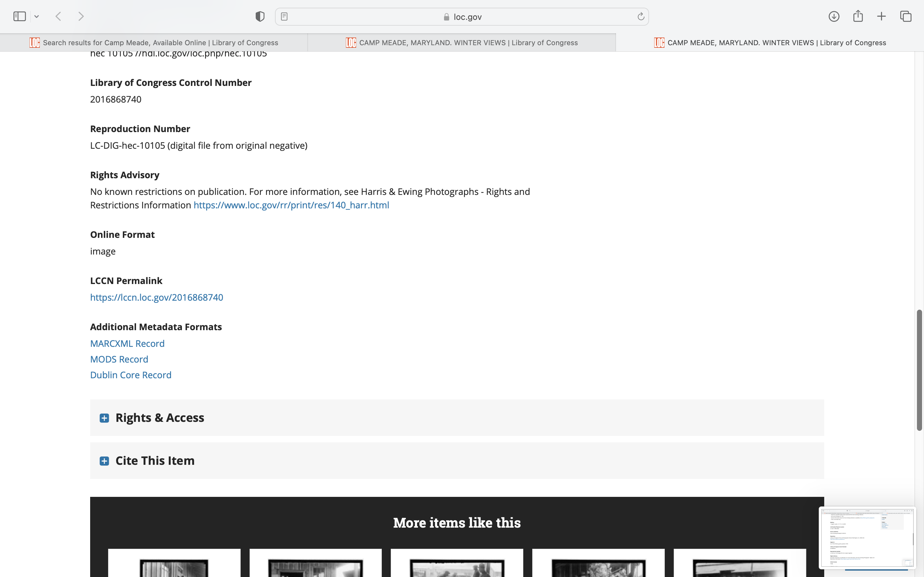Screen dimensions: 924x577
Task: Open the LCCN permalink for 2016868740
Action: coord(157,297)
